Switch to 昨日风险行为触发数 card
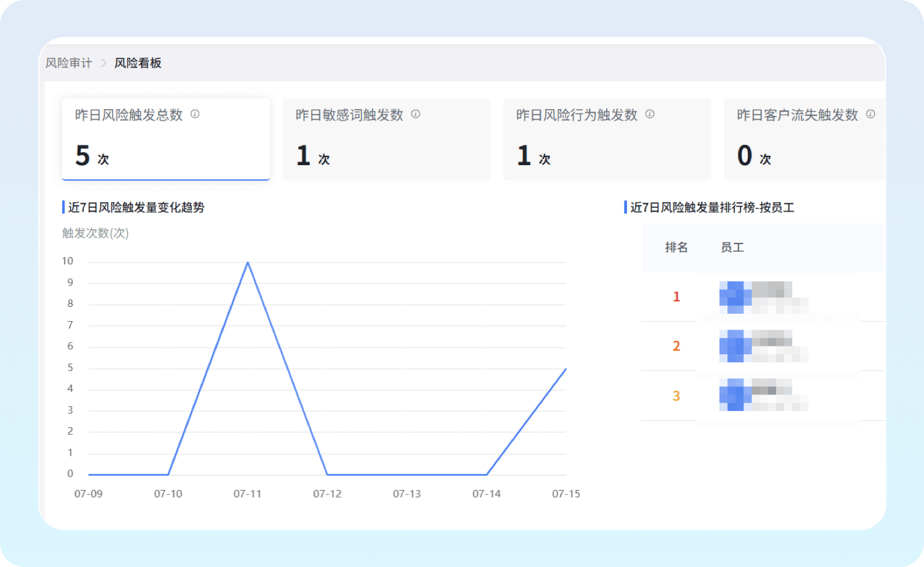Image resolution: width=924 pixels, height=567 pixels. [607, 139]
